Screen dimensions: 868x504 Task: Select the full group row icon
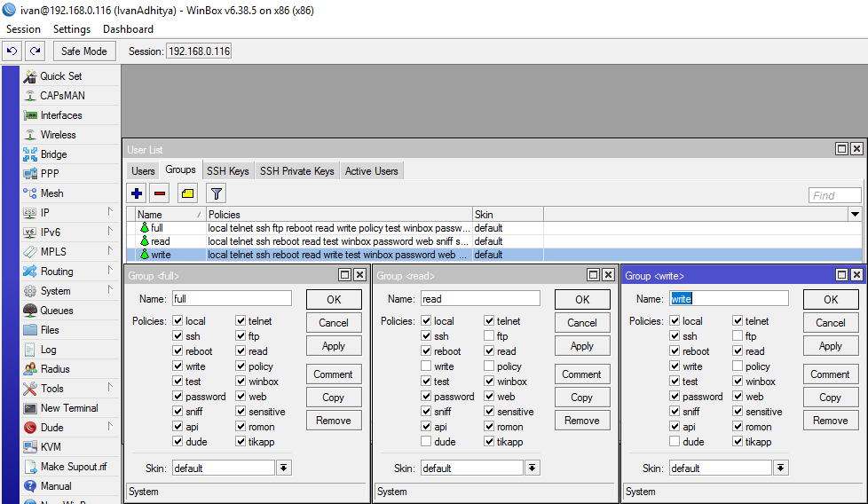click(x=145, y=228)
